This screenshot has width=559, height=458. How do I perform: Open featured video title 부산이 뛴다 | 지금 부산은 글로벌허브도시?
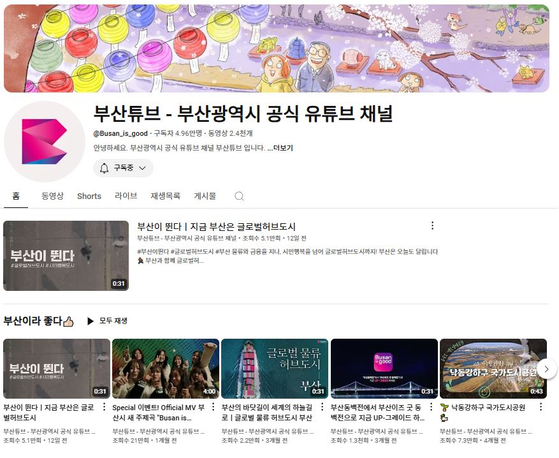(x=216, y=227)
